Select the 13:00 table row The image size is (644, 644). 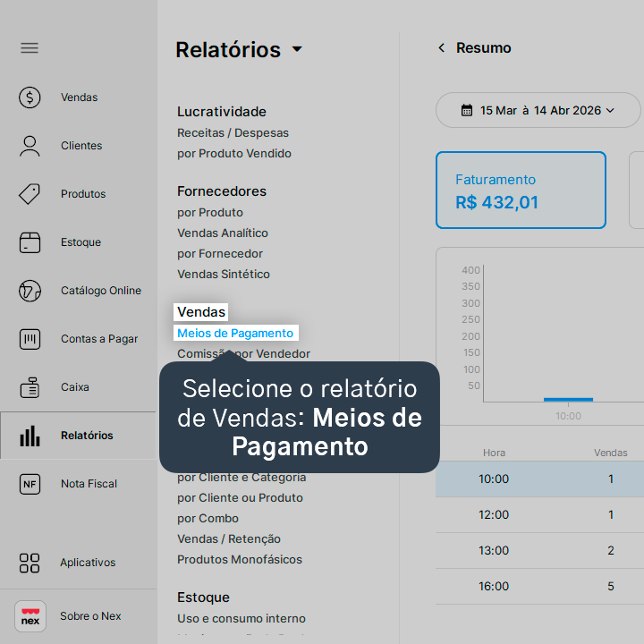tap(539, 551)
